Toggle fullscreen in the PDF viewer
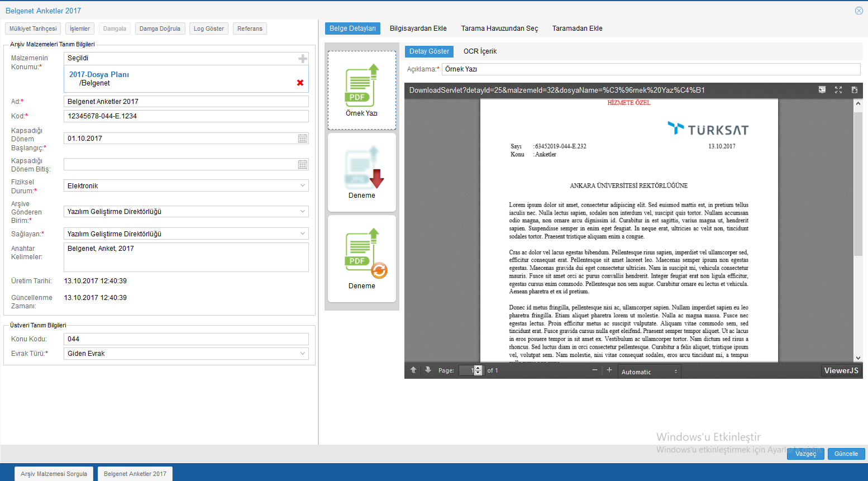The width and height of the screenshot is (868, 481). click(838, 90)
